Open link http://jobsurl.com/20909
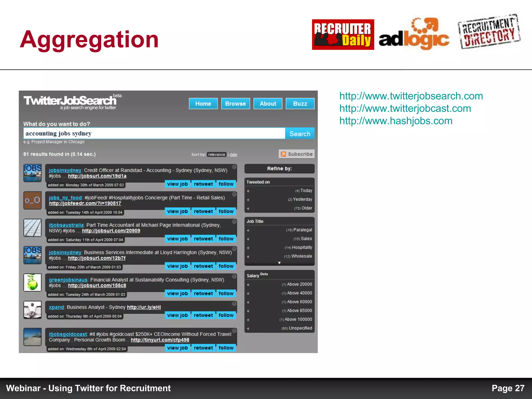The image size is (532, 399). click(111, 231)
